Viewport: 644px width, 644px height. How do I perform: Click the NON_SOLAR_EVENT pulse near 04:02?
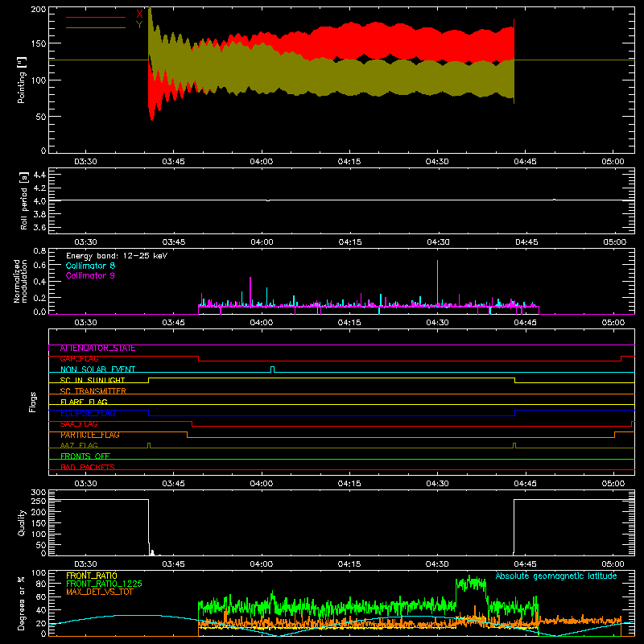tap(272, 369)
